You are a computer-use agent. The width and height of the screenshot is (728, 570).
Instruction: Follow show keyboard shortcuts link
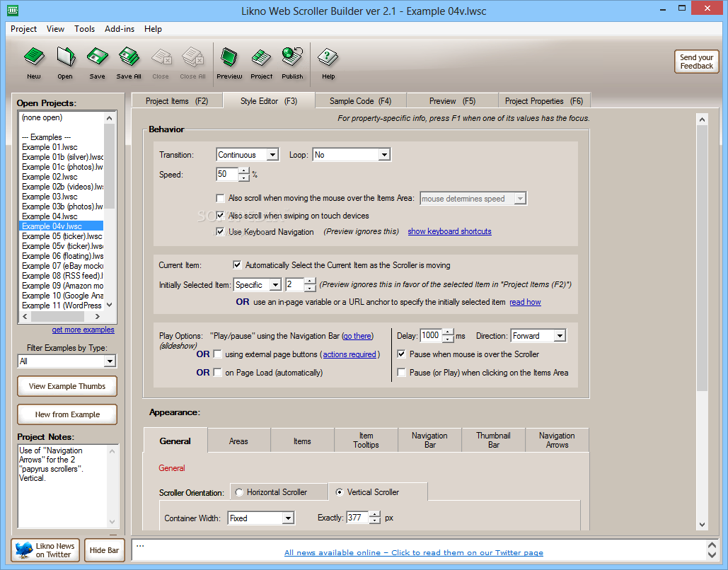click(x=449, y=231)
